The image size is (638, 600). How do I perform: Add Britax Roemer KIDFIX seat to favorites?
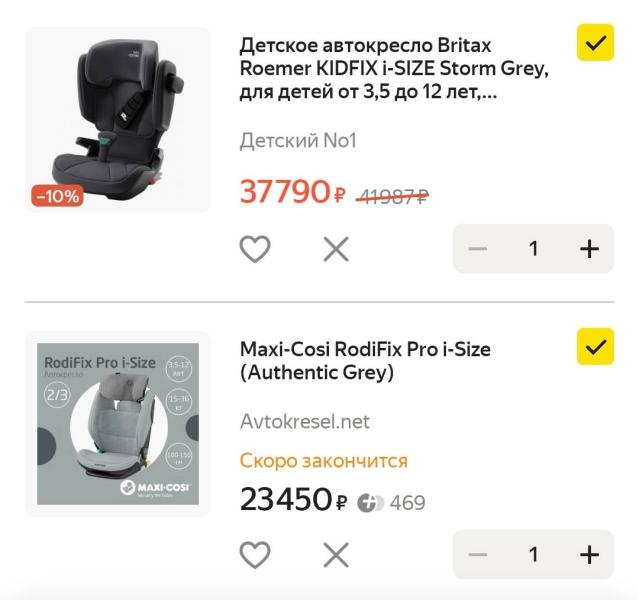tap(255, 248)
